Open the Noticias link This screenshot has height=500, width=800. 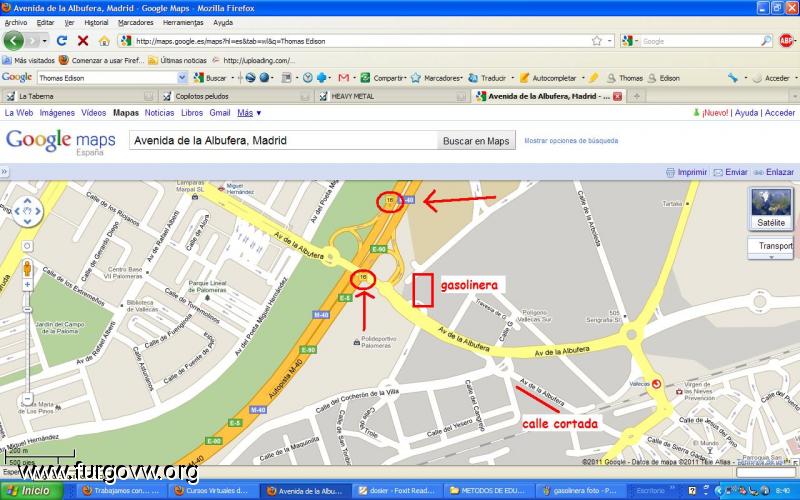point(159,113)
